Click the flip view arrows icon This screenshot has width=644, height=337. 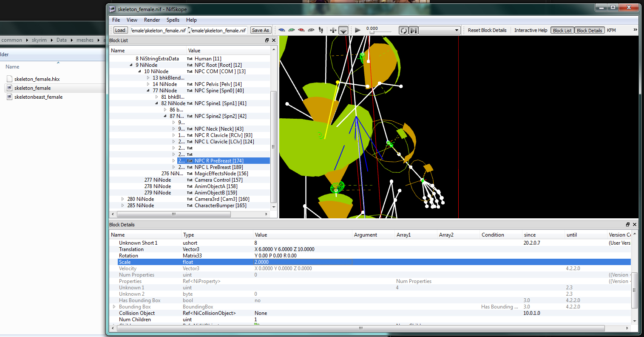click(x=333, y=30)
